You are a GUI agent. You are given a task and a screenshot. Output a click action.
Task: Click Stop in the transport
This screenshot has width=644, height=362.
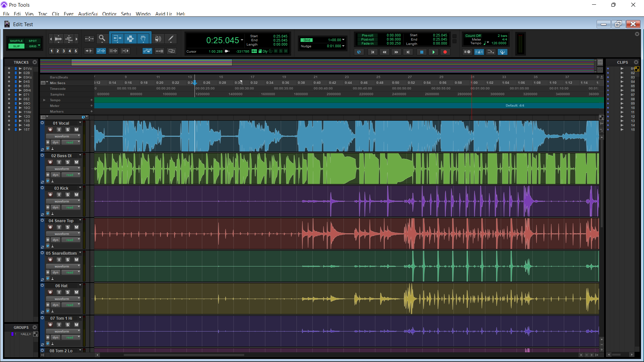pyautogui.click(x=422, y=52)
